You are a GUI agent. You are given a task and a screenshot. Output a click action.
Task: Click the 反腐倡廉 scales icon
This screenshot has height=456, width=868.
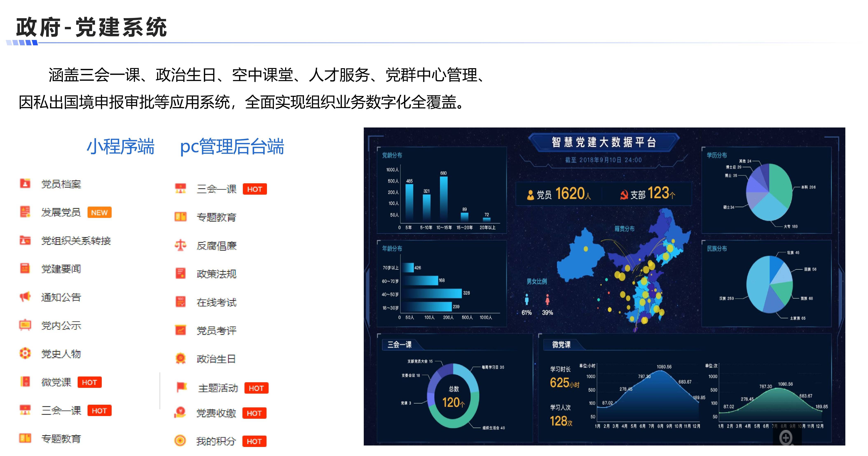pos(181,245)
